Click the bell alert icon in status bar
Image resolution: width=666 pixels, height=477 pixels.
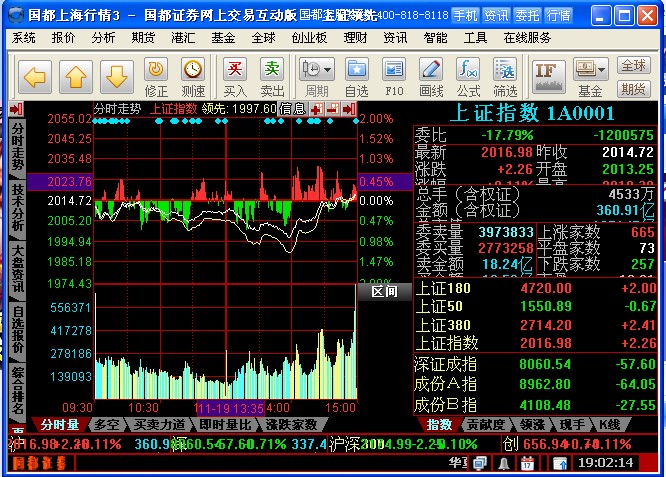click(504, 463)
